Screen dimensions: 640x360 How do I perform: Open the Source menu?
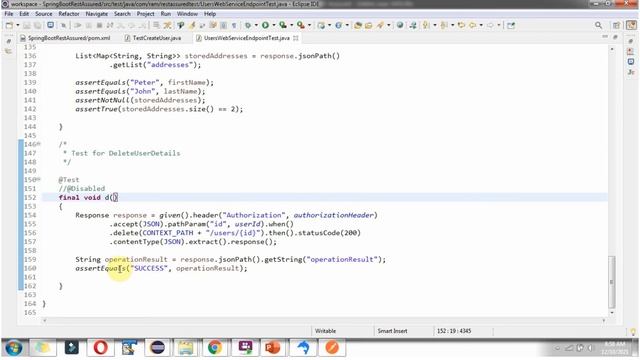coord(44,14)
